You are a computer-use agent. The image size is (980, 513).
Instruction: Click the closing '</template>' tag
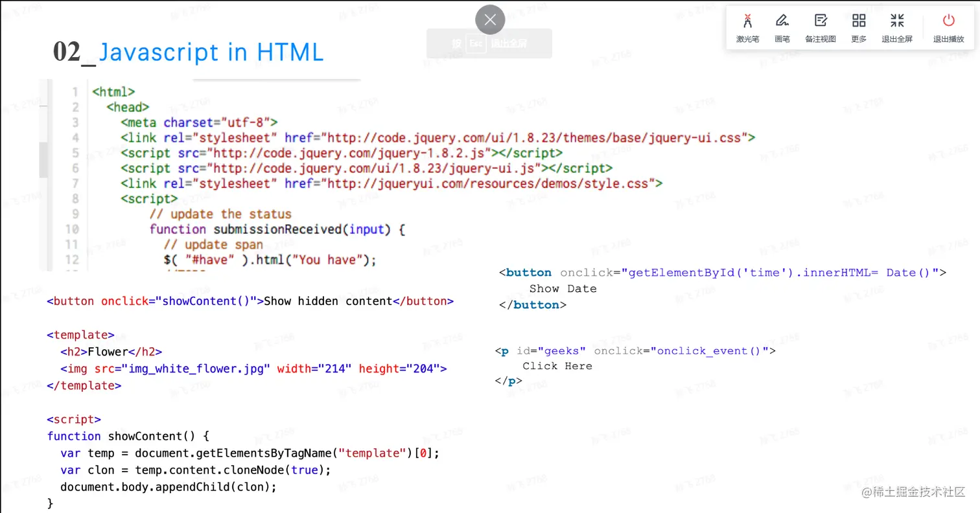point(84,385)
